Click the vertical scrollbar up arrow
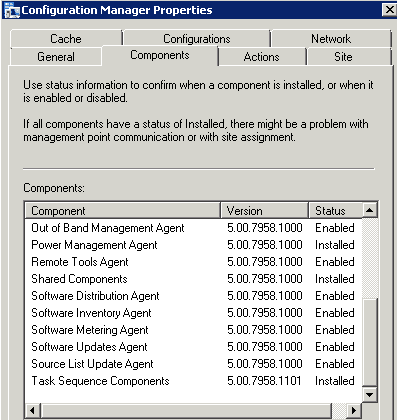This screenshot has height=420, width=397. 369,210
